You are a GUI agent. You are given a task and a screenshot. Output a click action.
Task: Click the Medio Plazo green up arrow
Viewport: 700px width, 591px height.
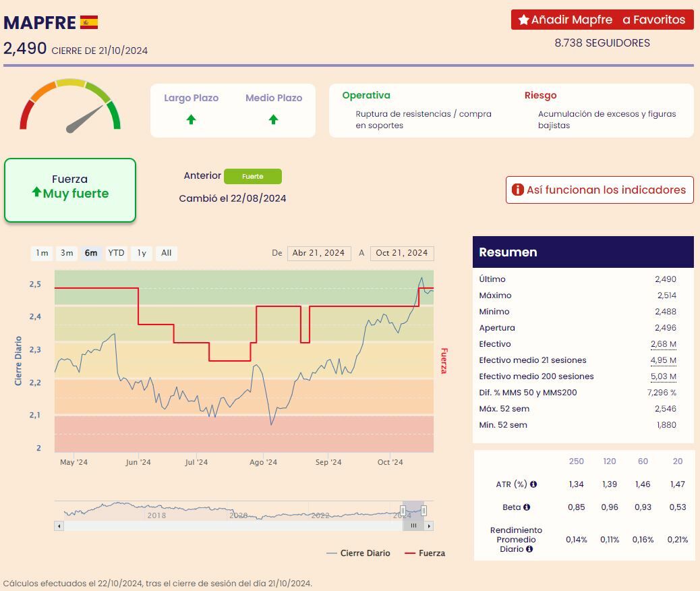click(x=273, y=119)
